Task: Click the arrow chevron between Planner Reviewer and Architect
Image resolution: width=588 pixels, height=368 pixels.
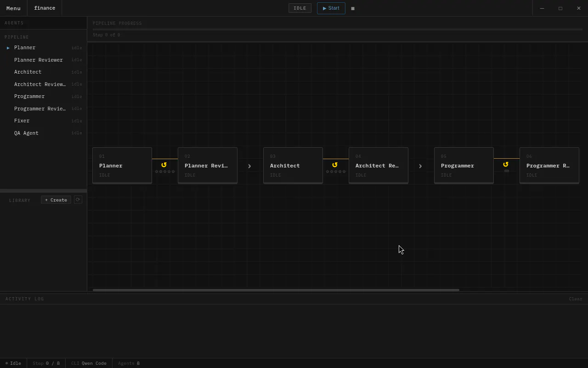Action: coord(249,166)
